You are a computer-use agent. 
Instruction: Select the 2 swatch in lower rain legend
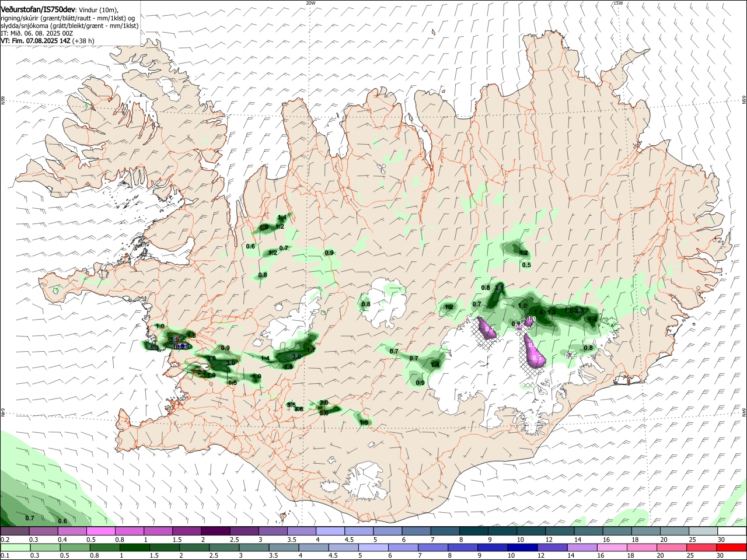(194, 547)
